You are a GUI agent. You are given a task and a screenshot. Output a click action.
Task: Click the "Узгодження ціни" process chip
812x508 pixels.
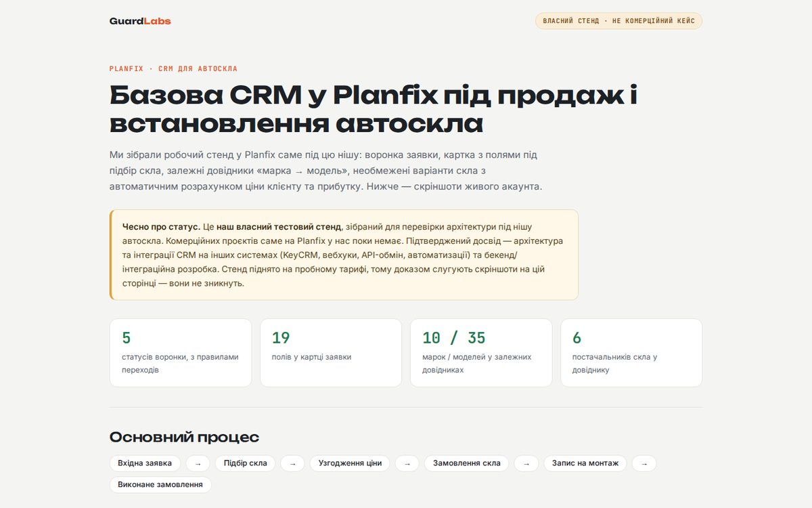point(350,463)
